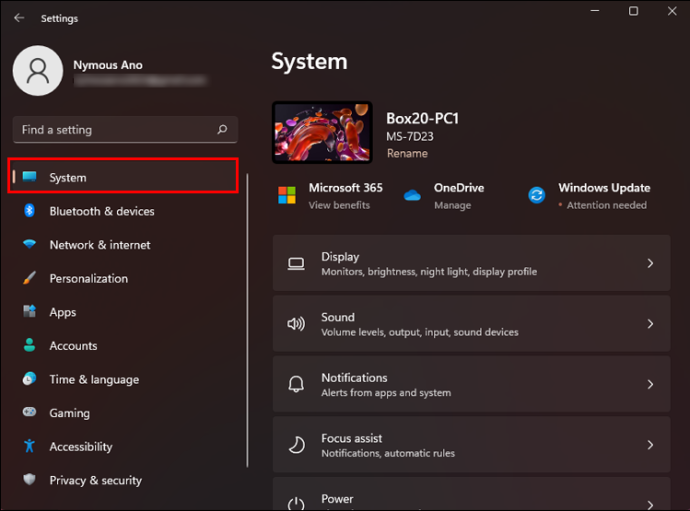Select System in the sidebar
This screenshot has height=511, width=690.
click(123, 177)
